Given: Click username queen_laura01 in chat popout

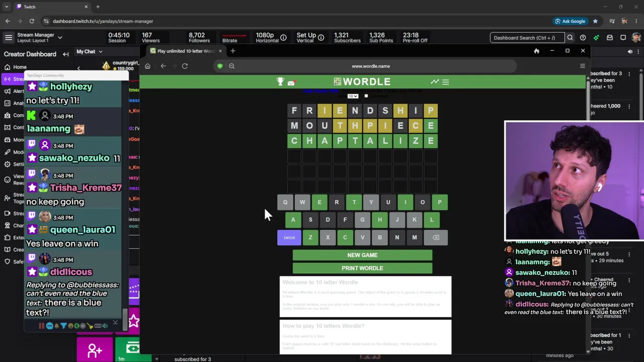Looking at the screenshot, I should click(83, 230).
